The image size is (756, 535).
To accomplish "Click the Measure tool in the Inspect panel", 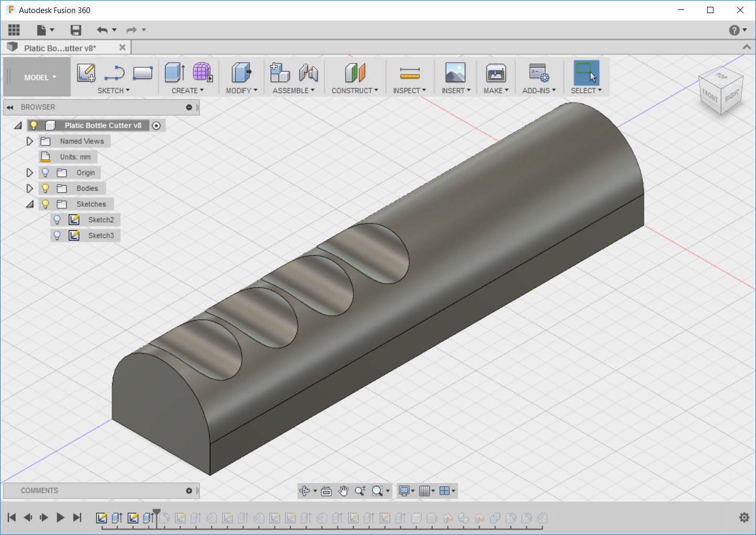I will point(409,73).
